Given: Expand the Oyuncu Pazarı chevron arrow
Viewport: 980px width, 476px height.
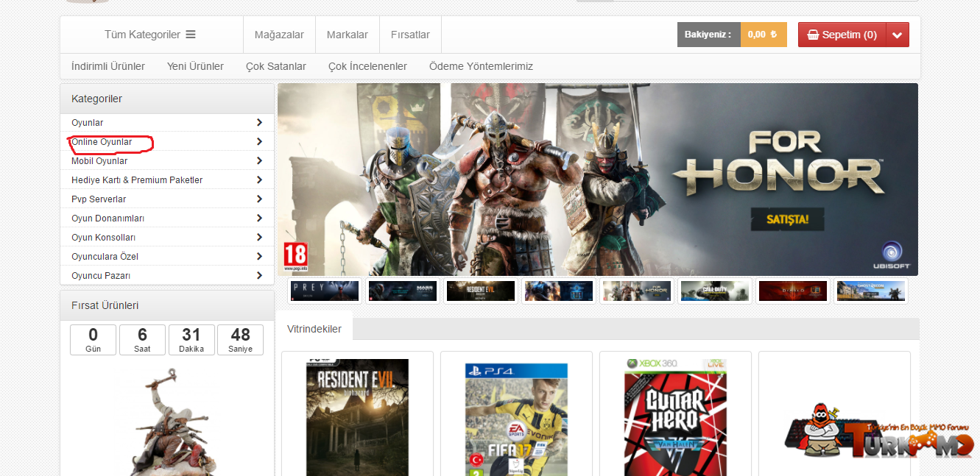Looking at the screenshot, I should pos(259,276).
